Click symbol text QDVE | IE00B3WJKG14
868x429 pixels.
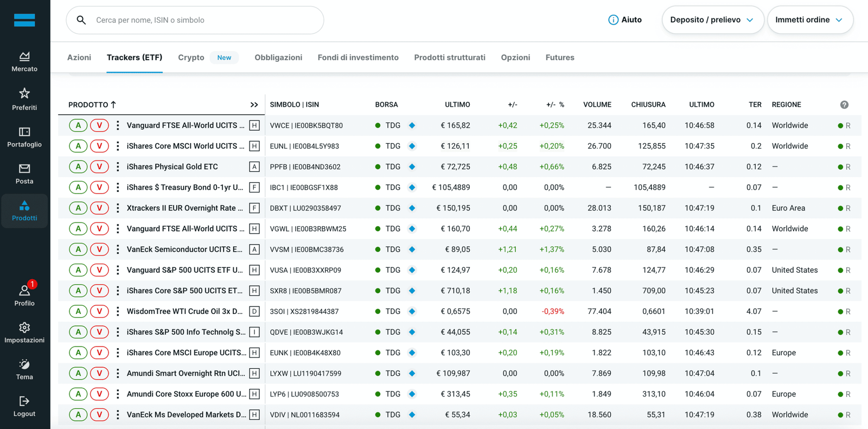click(x=307, y=332)
